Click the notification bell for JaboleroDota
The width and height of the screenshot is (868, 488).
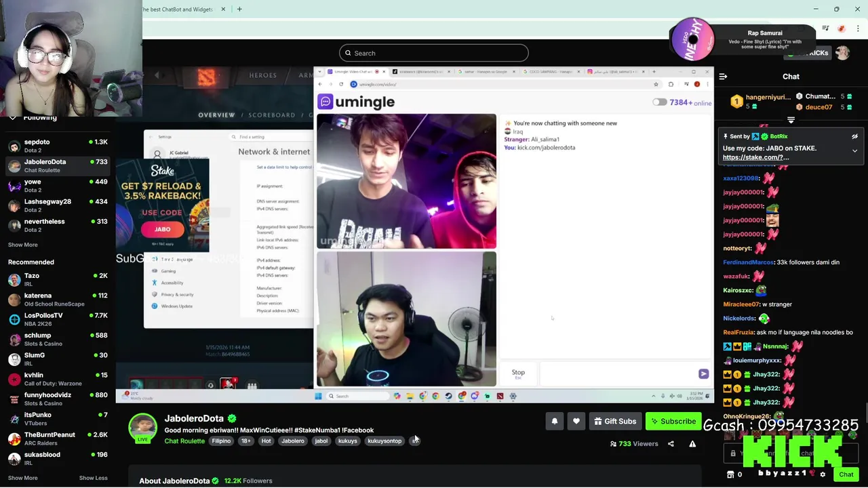coord(554,422)
